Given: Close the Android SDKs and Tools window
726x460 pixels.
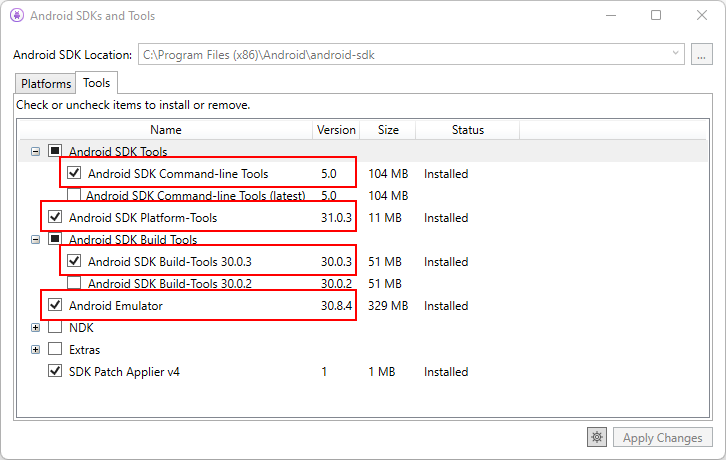Looking at the screenshot, I should click(x=702, y=15).
